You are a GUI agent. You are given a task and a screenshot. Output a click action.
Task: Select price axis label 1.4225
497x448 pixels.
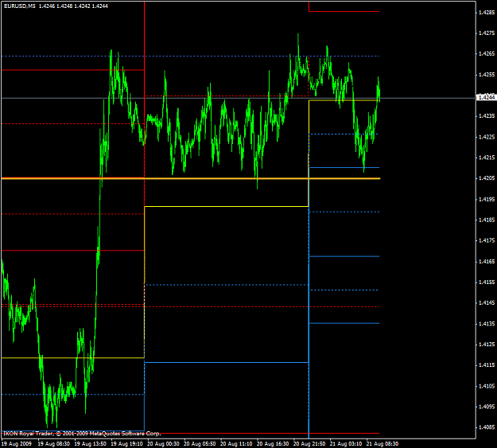487,137
